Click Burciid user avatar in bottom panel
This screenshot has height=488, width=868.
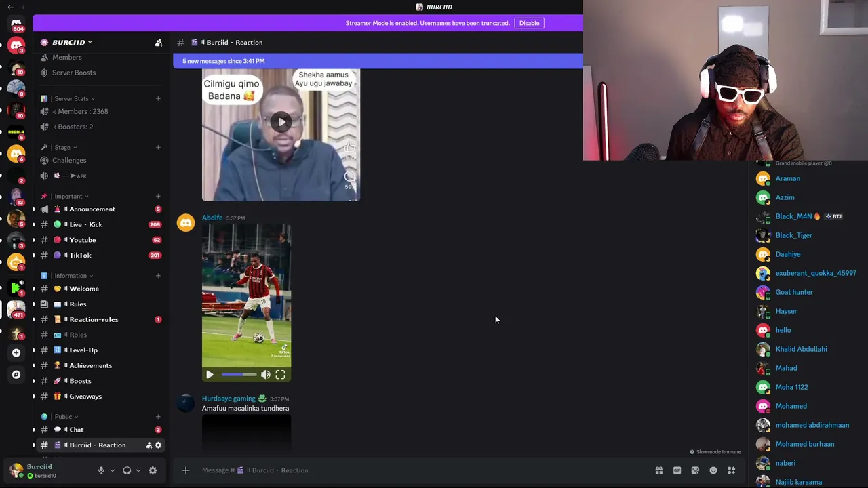tap(16, 470)
